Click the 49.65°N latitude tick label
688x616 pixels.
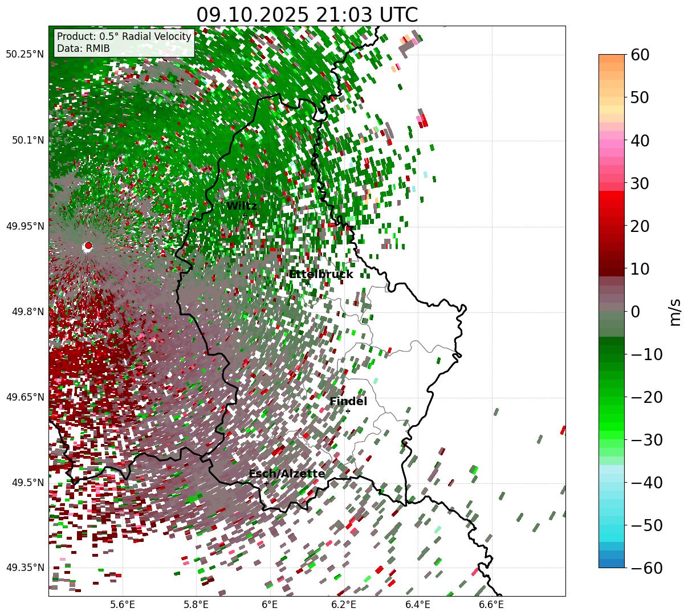[x=25, y=397]
